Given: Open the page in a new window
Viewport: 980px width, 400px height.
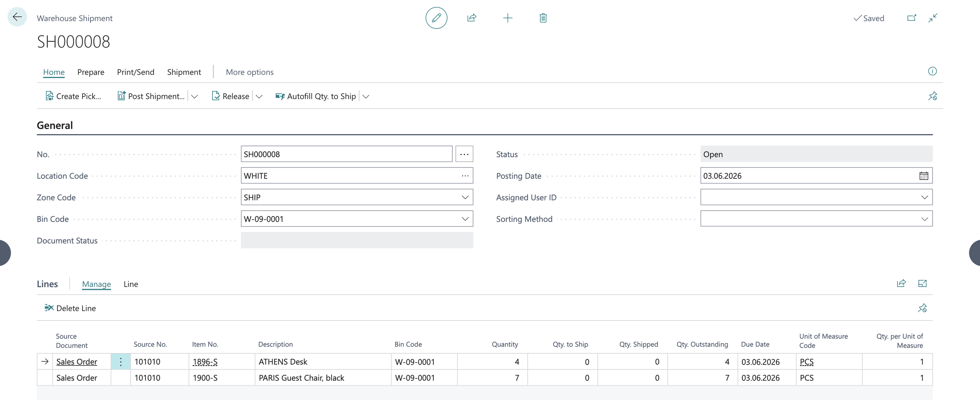Looking at the screenshot, I should point(911,18).
